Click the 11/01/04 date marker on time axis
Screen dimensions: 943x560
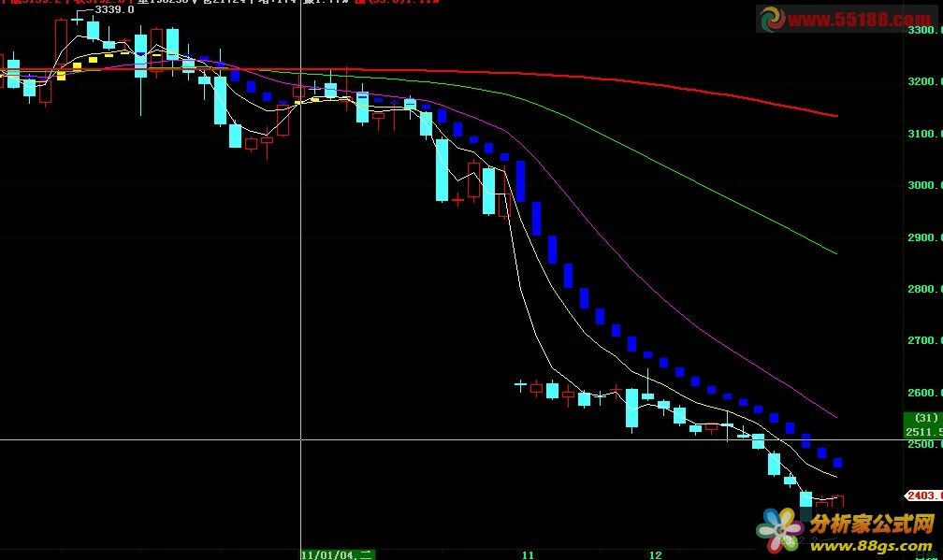click(338, 554)
